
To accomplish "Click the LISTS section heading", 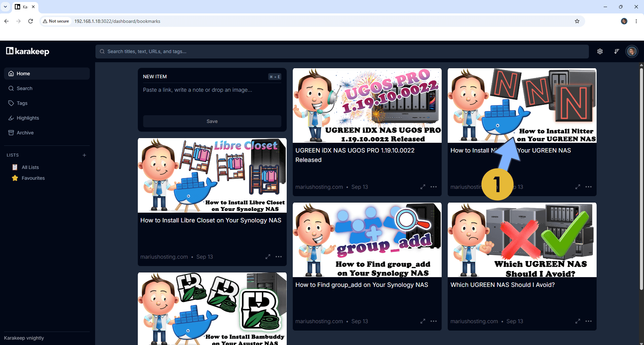I will click(13, 155).
